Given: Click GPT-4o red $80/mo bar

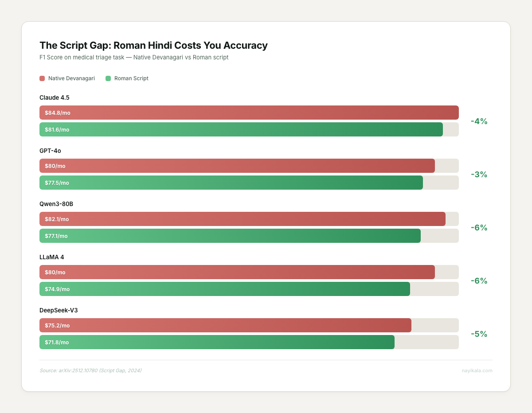Looking at the screenshot, I should coord(237,166).
